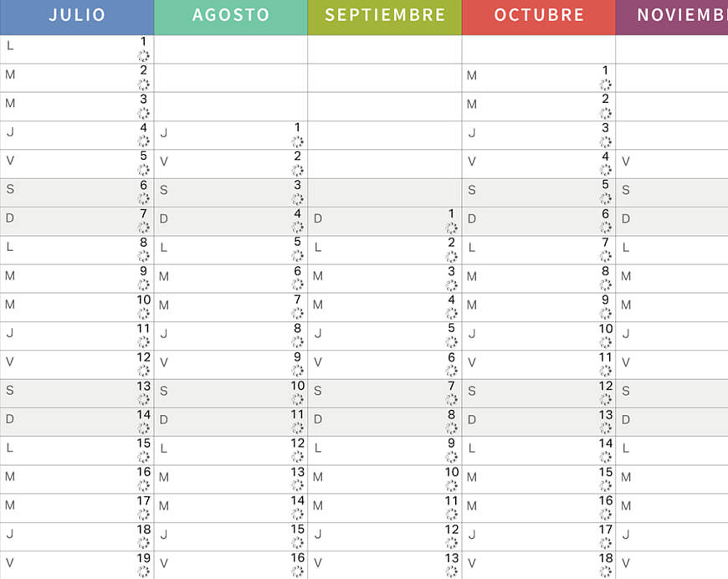
Task: Click the circle icon under August 10
Action: pos(298,399)
